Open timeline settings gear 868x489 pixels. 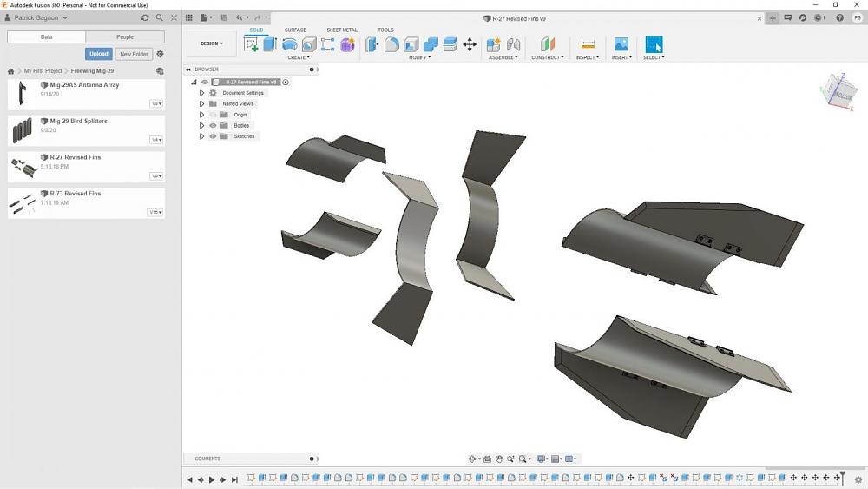click(858, 479)
